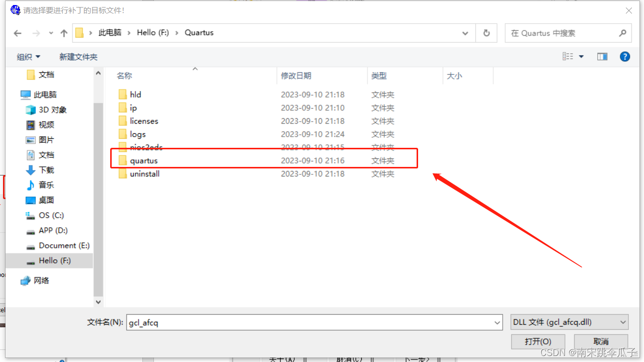Screen dimensions: 644x362
Task: Select 此电脑 in address breadcrumb
Action: pos(110,33)
